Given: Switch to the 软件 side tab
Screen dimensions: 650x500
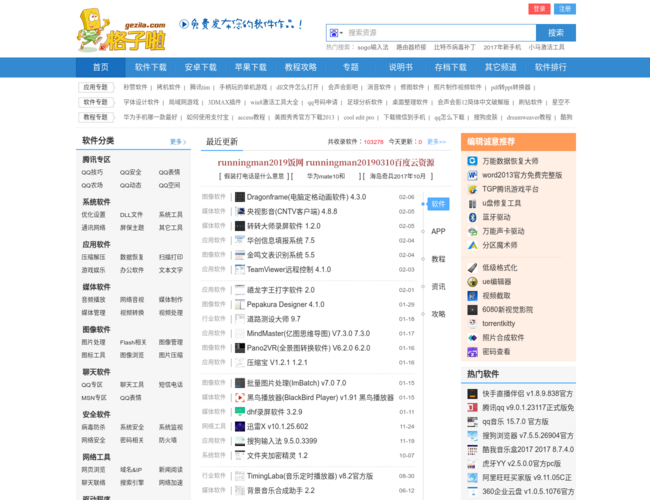Looking at the screenshot, I should click(438, 204).
